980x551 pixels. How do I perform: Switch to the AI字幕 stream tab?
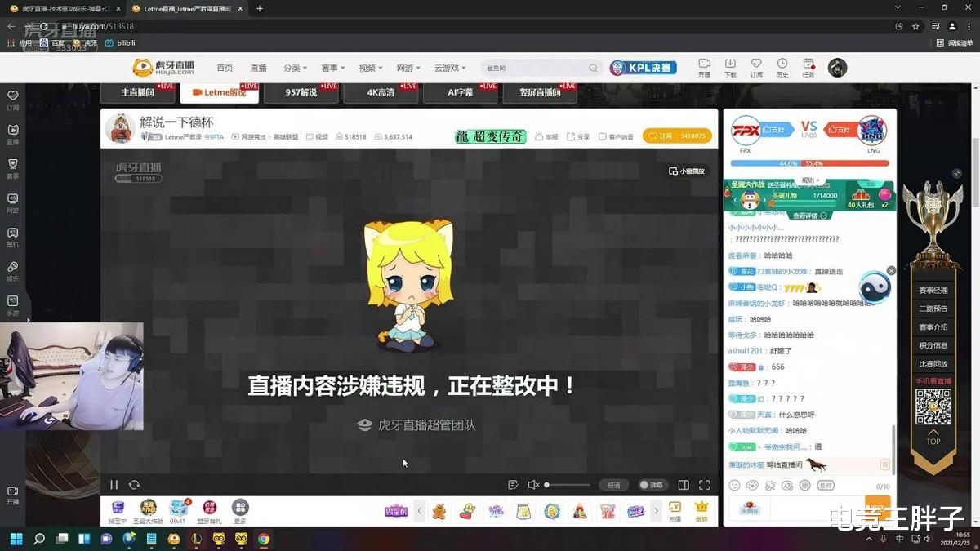[461, 92]
